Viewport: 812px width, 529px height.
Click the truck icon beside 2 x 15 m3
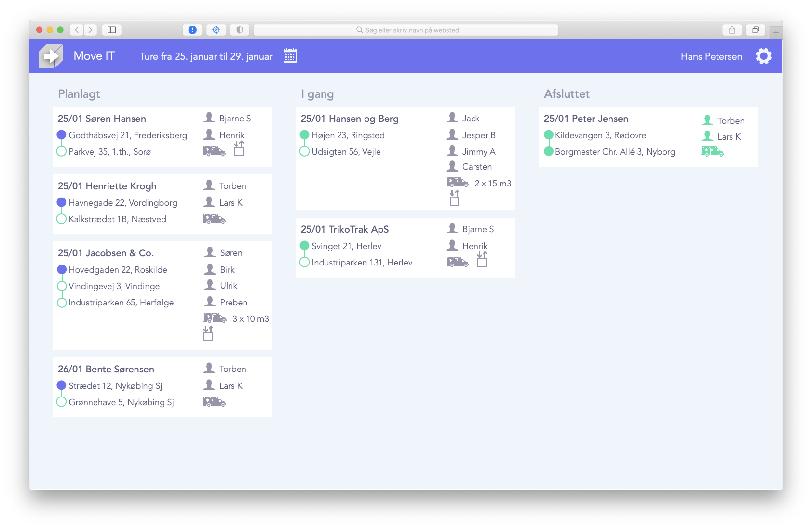pos(458,182)
